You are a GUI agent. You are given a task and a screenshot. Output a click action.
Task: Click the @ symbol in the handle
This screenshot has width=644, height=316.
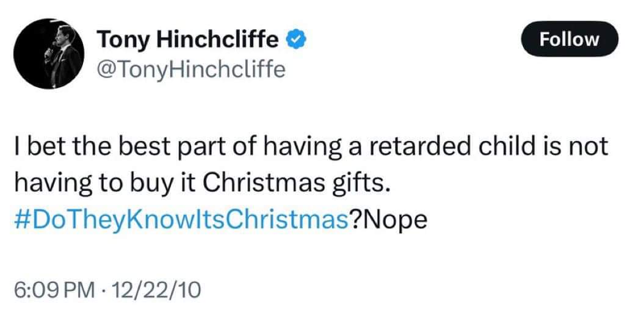tap(105, 71)
